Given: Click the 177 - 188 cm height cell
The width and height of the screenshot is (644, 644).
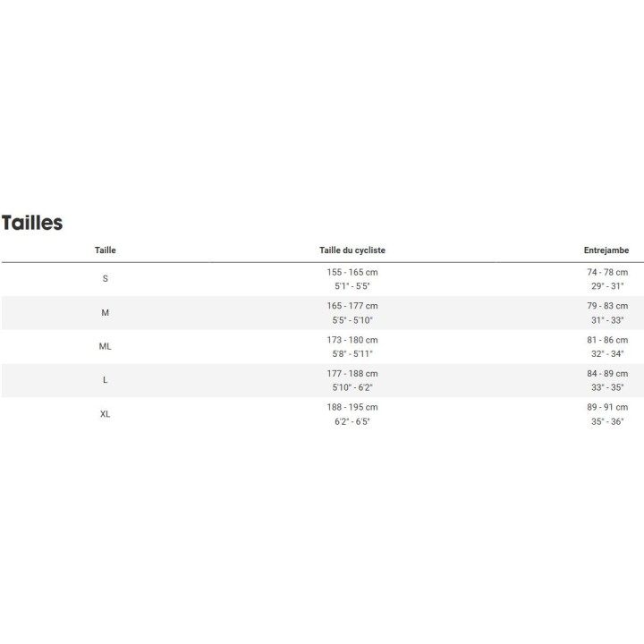Looking at the screenshot, I should click(352, 373).
